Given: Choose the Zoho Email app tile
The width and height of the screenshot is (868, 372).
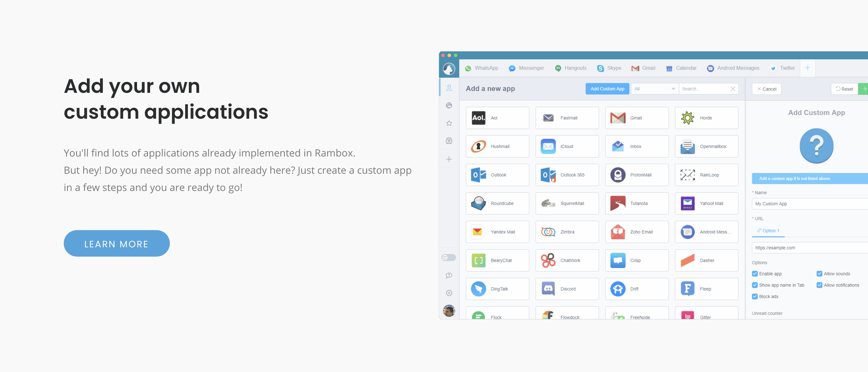Looking at the screenshot, I should (637, 232).
